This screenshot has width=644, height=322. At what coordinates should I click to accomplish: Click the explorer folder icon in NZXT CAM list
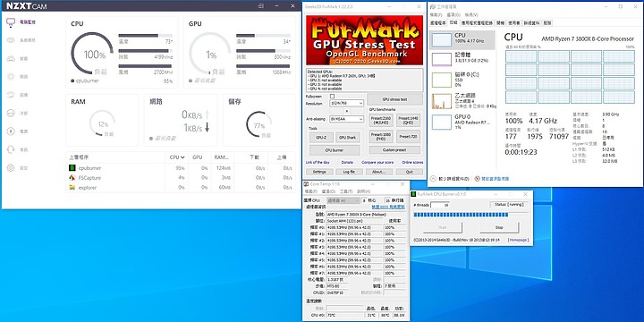click(72, 188)
